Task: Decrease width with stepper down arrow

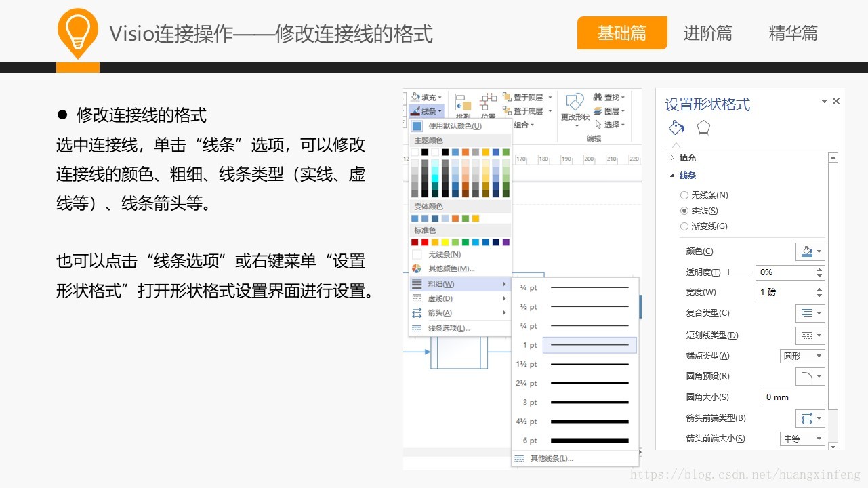Action: tap(820, 296)
